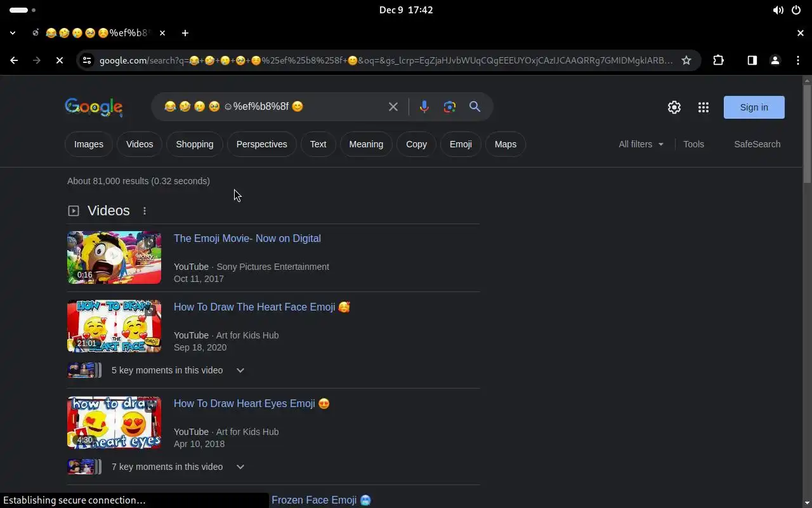812x508 pixels.
Task: Open the system volume indicator
Action: (778, 10)
